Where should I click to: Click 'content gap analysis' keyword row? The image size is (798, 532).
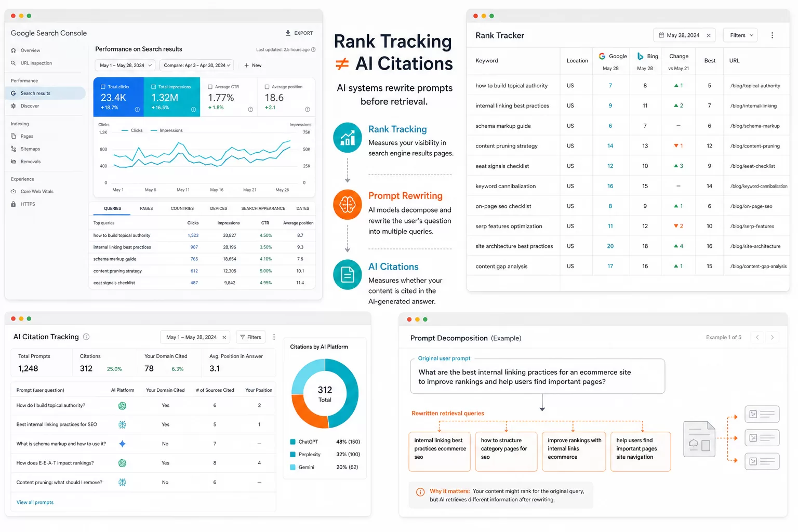(628, 266)
